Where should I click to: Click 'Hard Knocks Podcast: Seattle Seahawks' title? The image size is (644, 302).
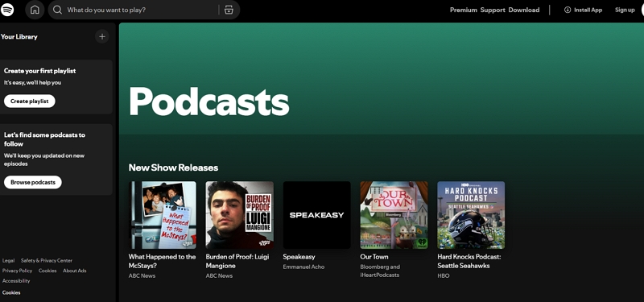pos(469,261)
